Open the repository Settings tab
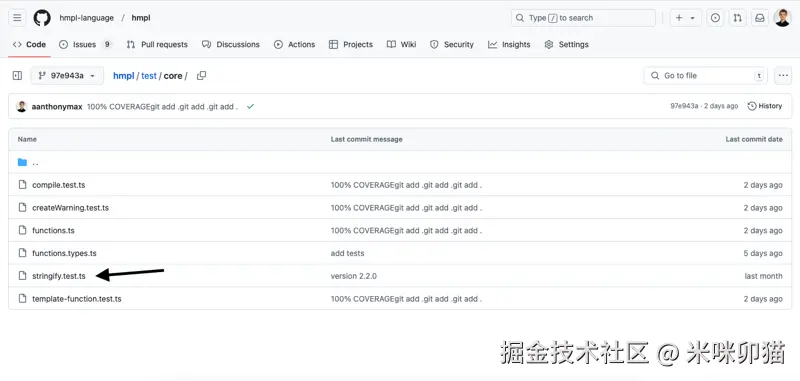The width and height of the screenshot is (800, 381). [x=566, y=44]
